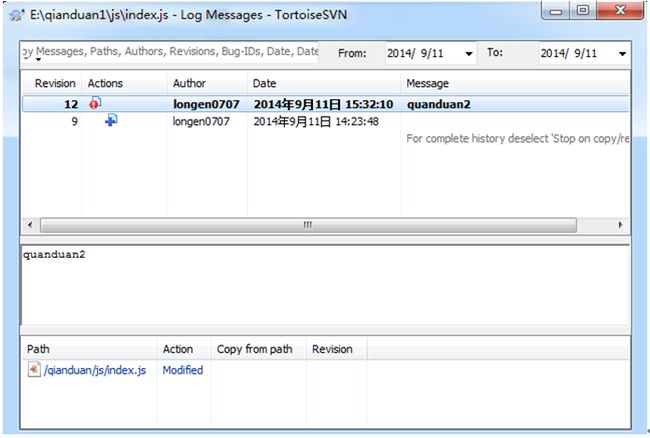Sort the log by the Date column header
The height and width of the screenshot is (438, 650).
click(324, 83)
